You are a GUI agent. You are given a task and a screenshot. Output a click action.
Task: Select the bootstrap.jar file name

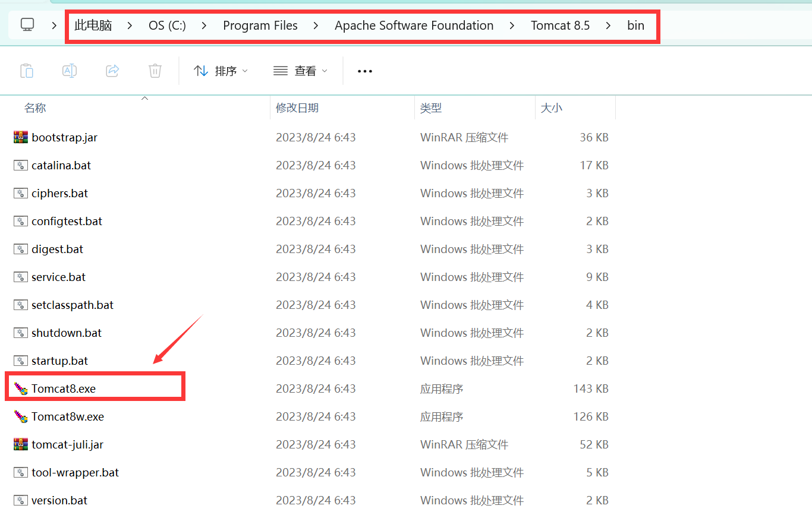[x=64, y=137]
